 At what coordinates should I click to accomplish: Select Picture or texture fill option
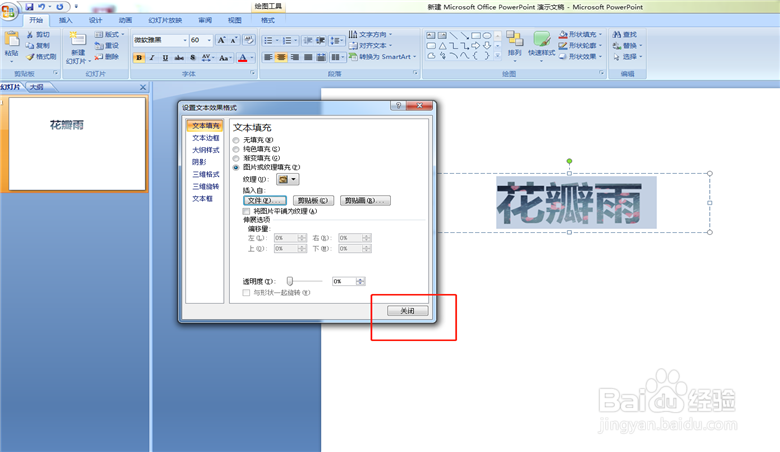[x=236, y=168]
